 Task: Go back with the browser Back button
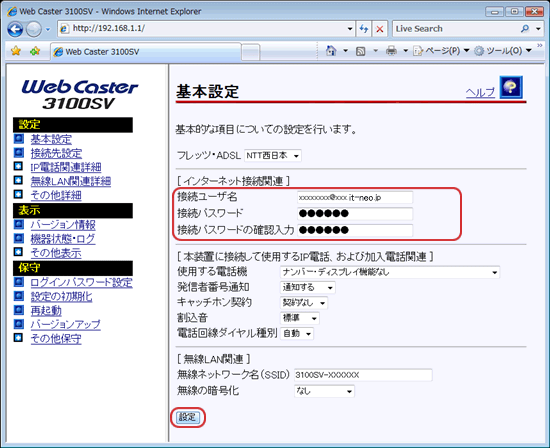point(15,29)
